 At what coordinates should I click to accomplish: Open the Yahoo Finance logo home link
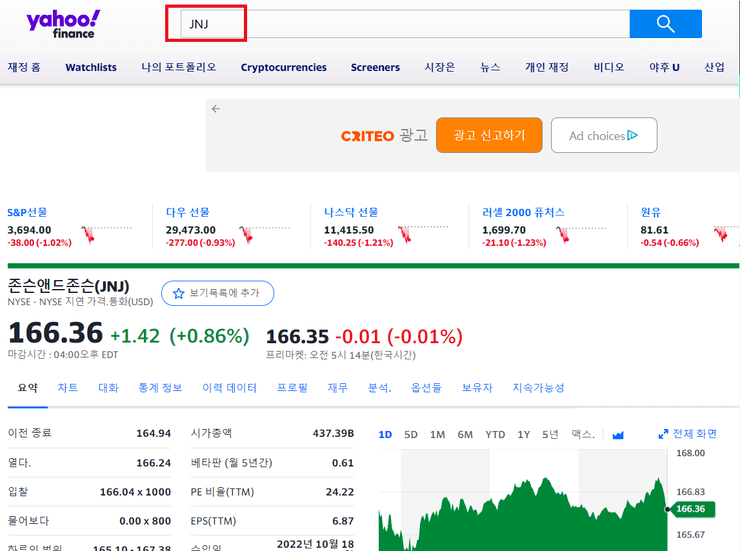click(x=63, y=25)
